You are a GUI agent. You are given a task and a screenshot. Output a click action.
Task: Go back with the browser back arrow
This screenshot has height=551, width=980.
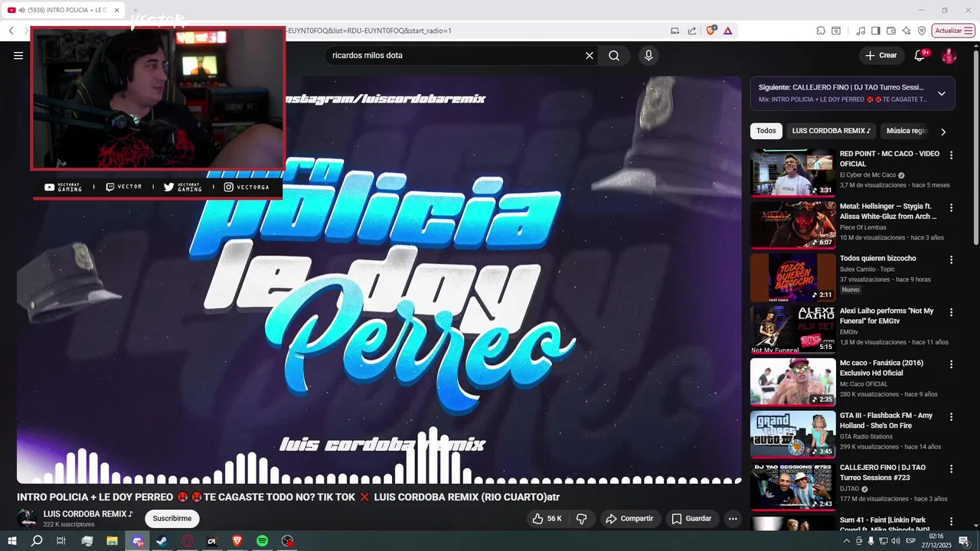click(x=11, y=31)
